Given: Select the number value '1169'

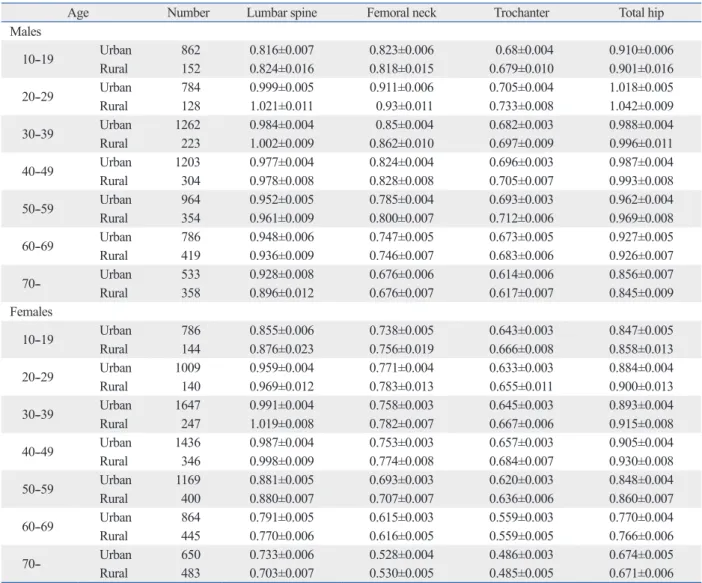Looking at the screenshot, I should click(x=188, y=480).
